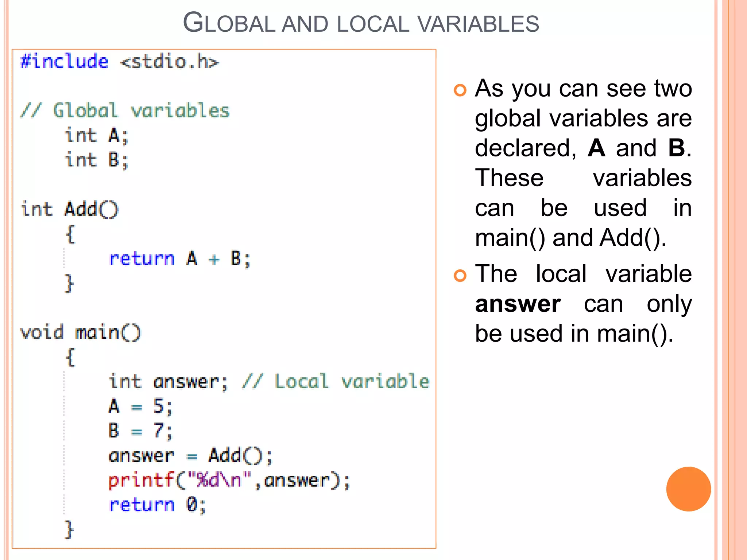747x560 pixels.
Task: Click the "be used in main()." text line
Action: coord(574,334)
